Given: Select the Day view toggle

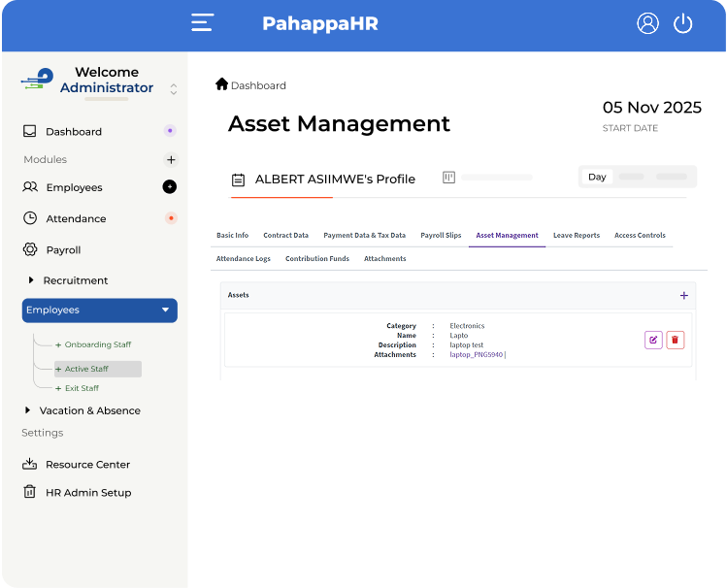Looking at the screenshot, I should (x=597, y=177).
